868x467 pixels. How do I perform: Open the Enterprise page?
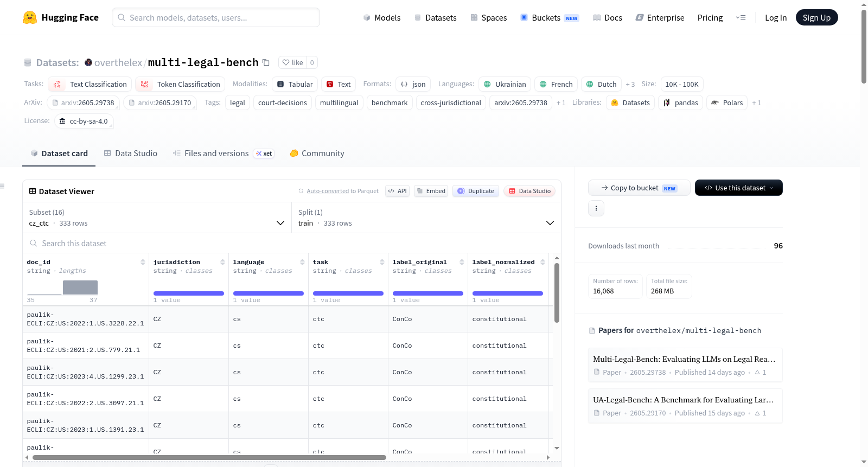tap(660, 17)
